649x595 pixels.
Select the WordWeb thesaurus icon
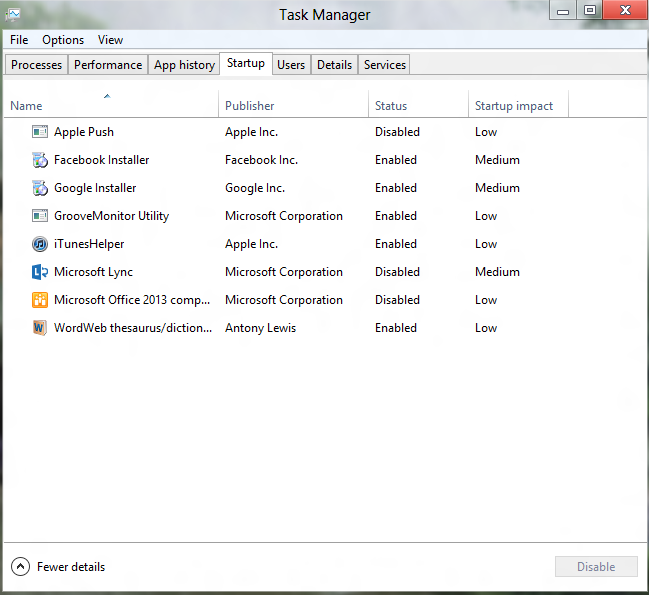pos(40,328)
